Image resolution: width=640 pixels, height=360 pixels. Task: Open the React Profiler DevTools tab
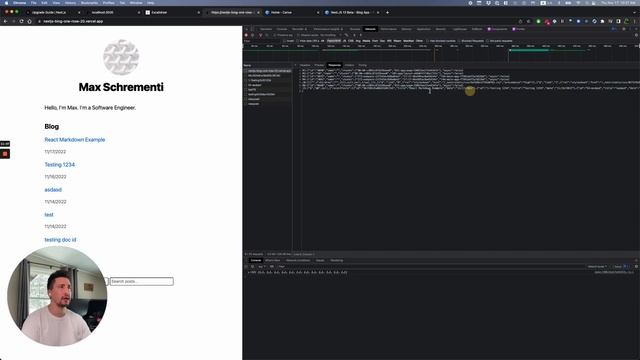pyautogui.click(x=519, y=29)
